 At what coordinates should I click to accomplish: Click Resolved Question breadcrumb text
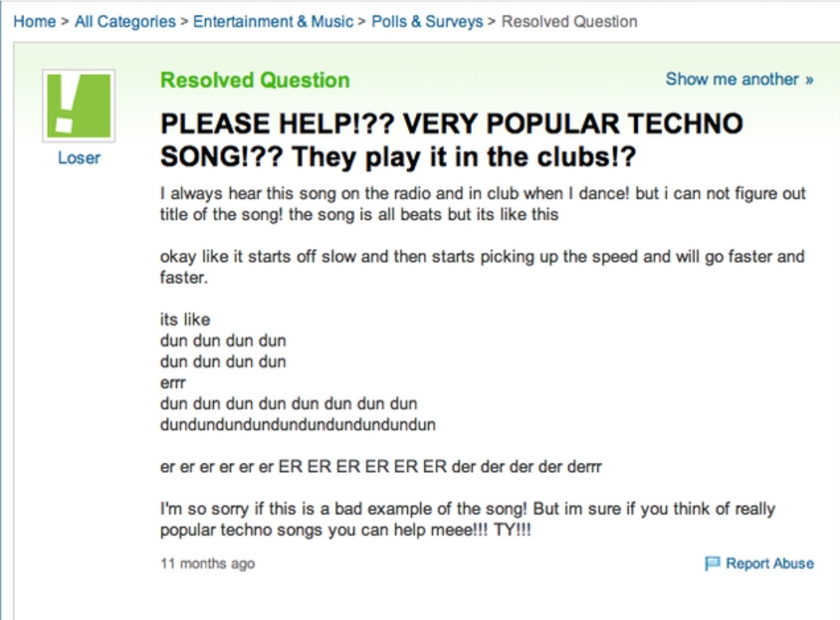[x=569, y=21]
